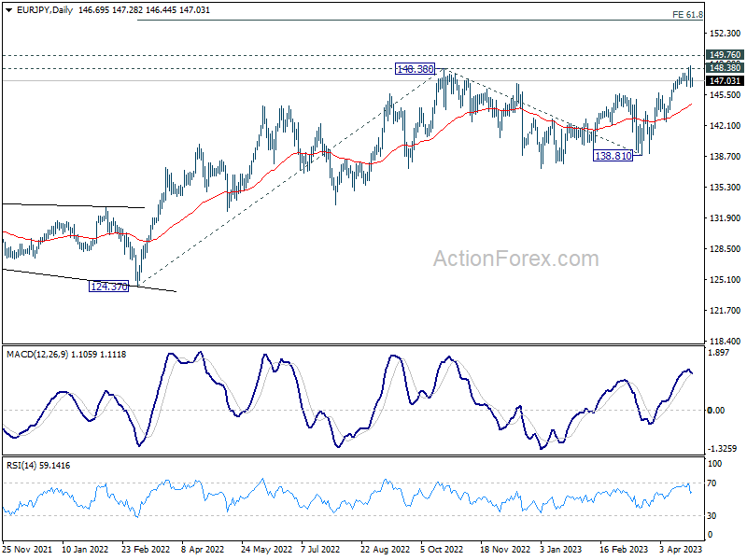The width and height of the screenshot is (747, 560).
Task: Click the 25 Nov 2021 date label
Action: tap(27, 549)
